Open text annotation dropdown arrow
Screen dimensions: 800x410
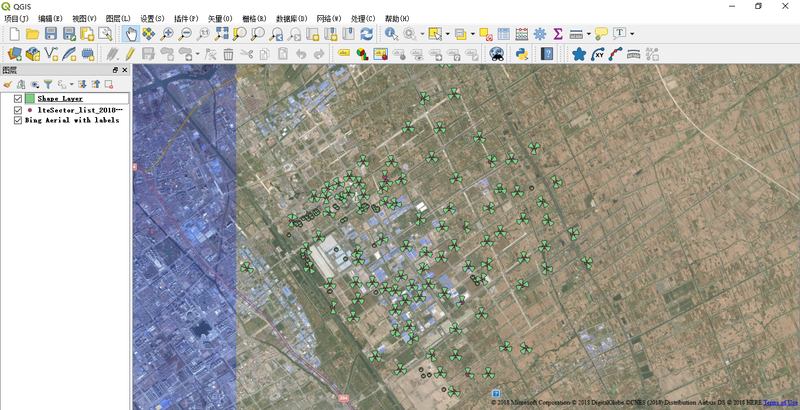(x=632, y=34)
